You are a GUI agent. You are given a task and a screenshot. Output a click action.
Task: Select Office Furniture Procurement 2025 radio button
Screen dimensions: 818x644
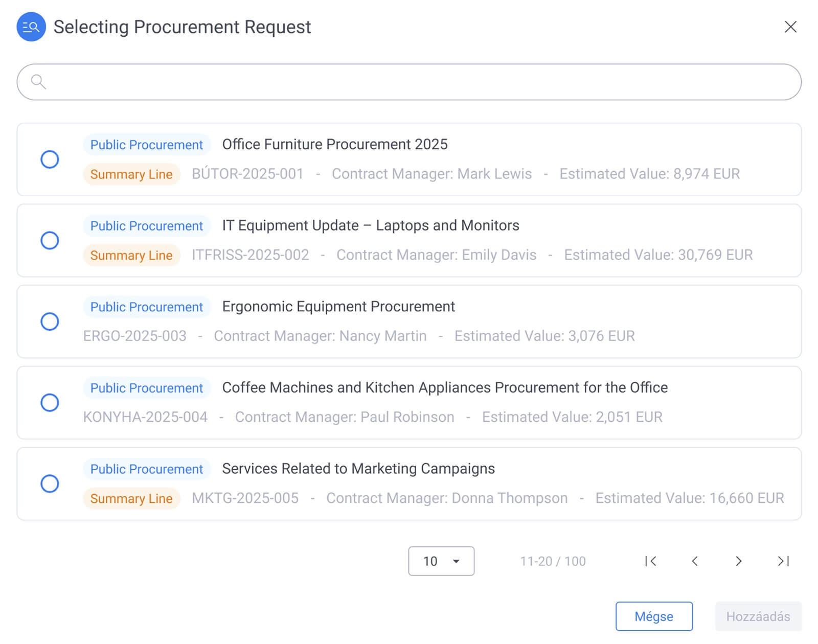point(50,159)
